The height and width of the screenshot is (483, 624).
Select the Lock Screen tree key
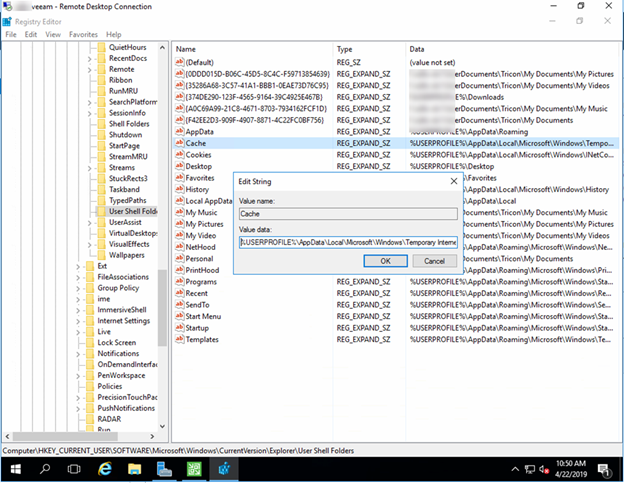[x=117, y=343]
